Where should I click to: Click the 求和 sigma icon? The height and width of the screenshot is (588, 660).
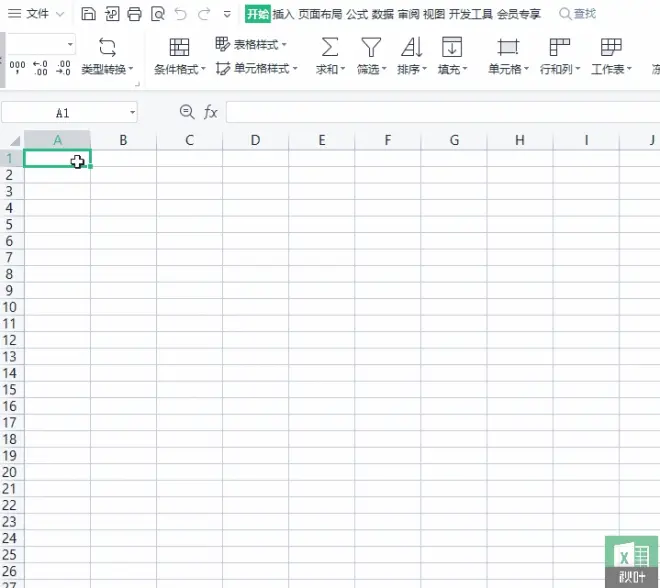(330, 47)
